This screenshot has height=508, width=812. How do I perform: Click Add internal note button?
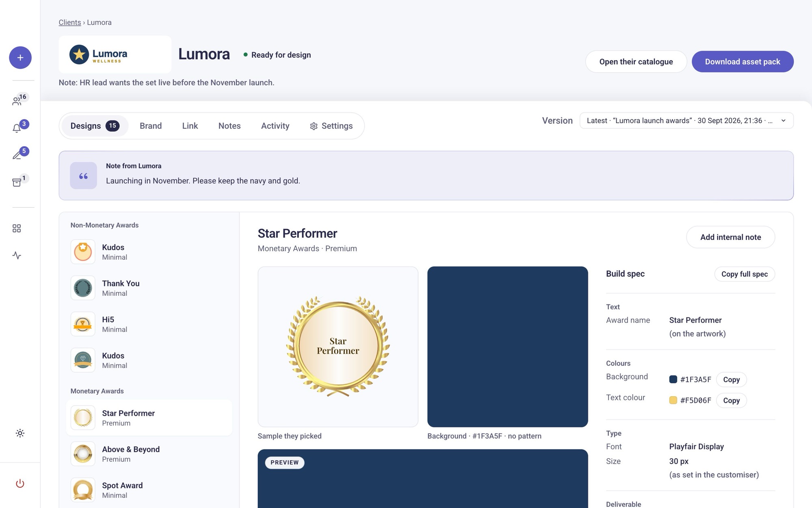coord(730,237)
